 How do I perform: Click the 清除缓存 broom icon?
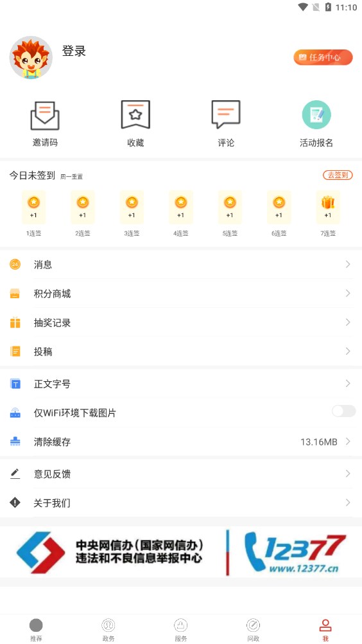[x=15, y=442]
